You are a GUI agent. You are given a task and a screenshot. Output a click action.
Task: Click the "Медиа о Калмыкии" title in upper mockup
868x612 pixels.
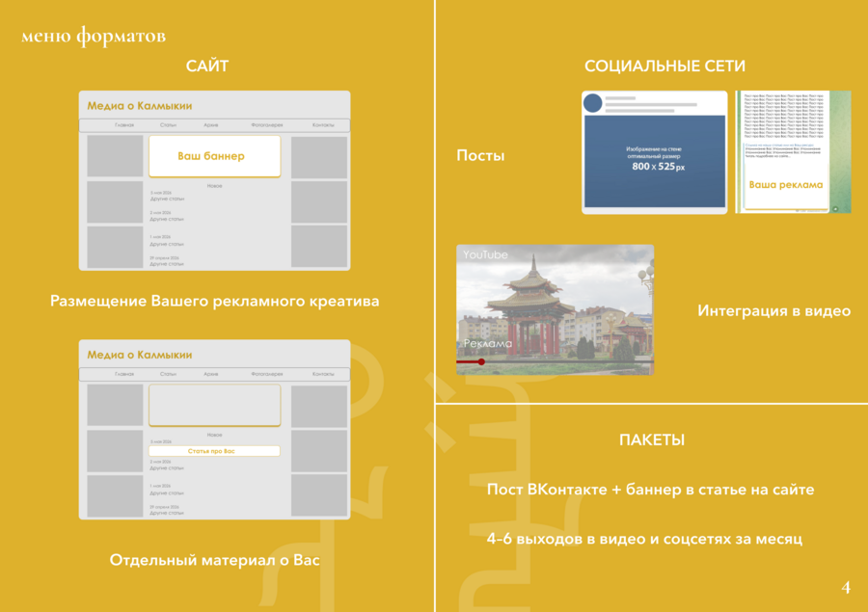pyautogui.click(x=140, y=106)
